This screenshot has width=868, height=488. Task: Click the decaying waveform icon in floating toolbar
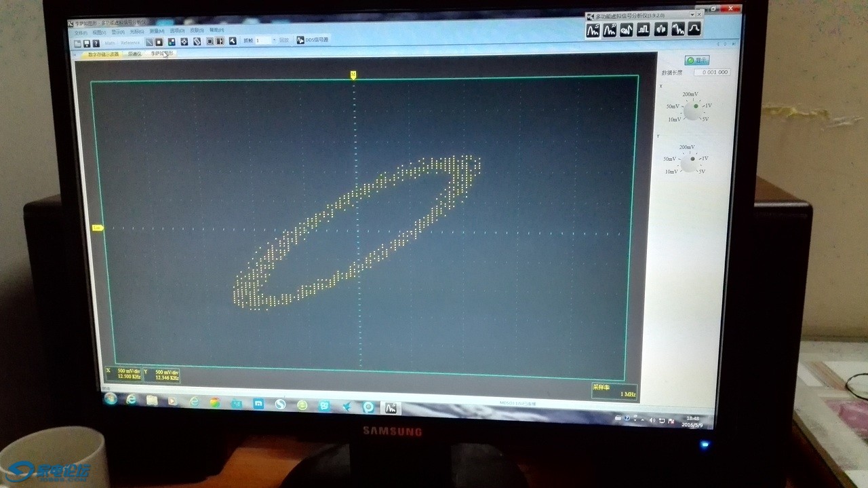[678, 29]
